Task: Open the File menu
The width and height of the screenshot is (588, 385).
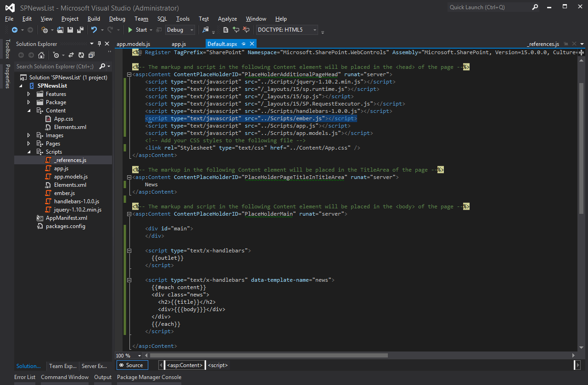Action: (x=9, y=19)
